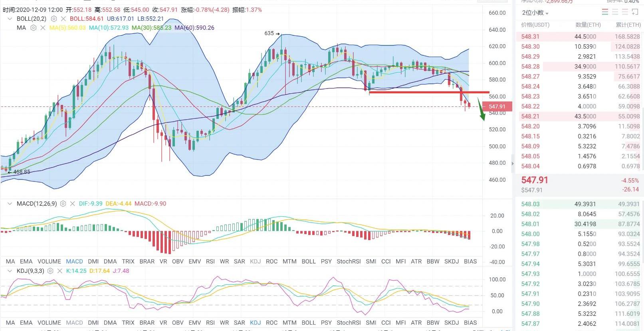The height and width of the screenshot is (331, 644).
Task: Select VOLUME in the MACD panel tabs
Action: [x=49, y=262]
